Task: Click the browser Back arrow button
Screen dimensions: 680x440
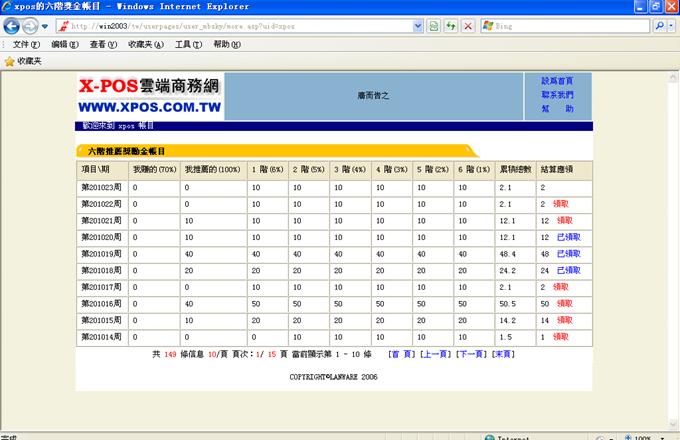Action: pos(11,25)
